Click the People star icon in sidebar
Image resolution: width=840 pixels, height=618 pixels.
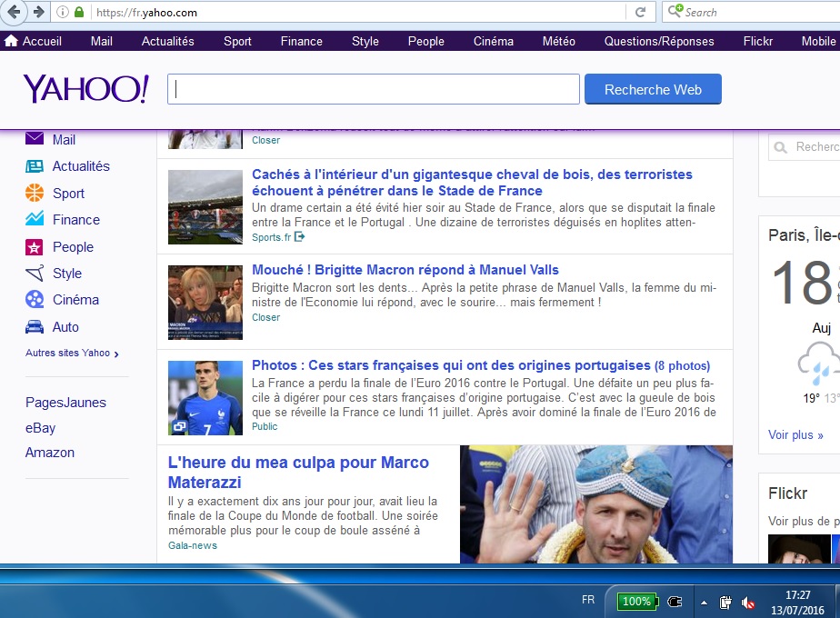(x=35, y=247)
